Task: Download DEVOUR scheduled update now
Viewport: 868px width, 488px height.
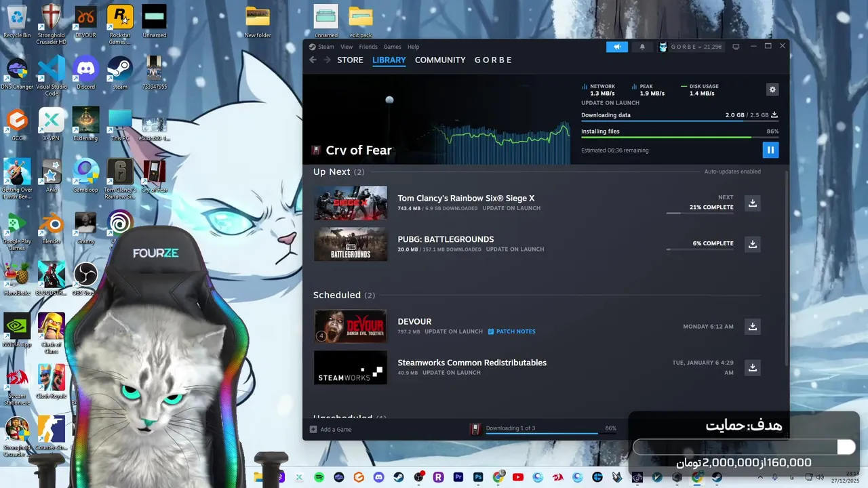Action: 752,327
